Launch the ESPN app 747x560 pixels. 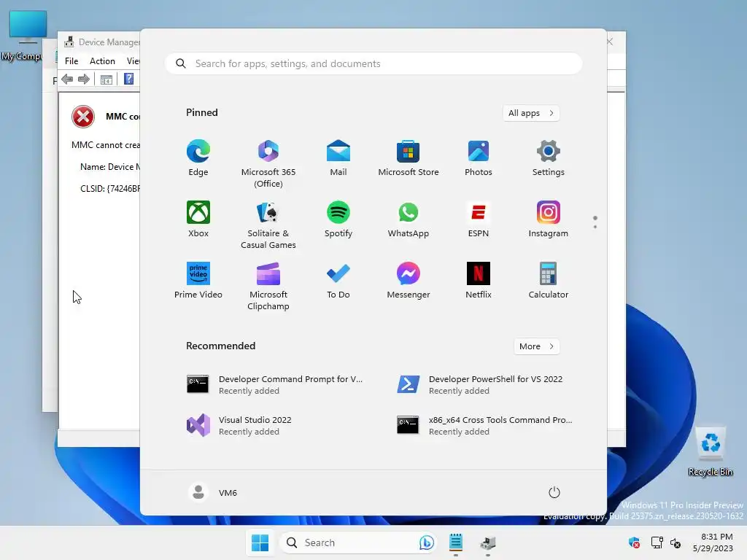point(479,219)
